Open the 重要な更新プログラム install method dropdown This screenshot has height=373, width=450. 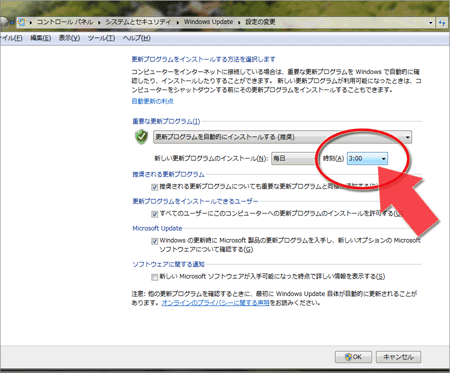(282, 137)
